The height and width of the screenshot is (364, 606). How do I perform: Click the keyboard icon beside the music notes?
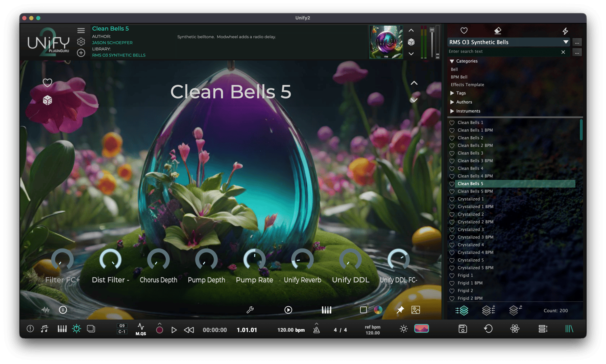(x=62, y=329)
